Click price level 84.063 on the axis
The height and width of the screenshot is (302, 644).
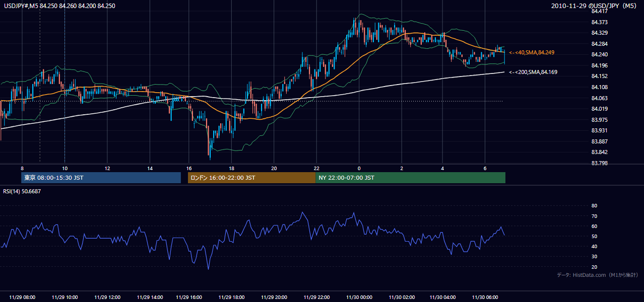click(x=599, y=98)
